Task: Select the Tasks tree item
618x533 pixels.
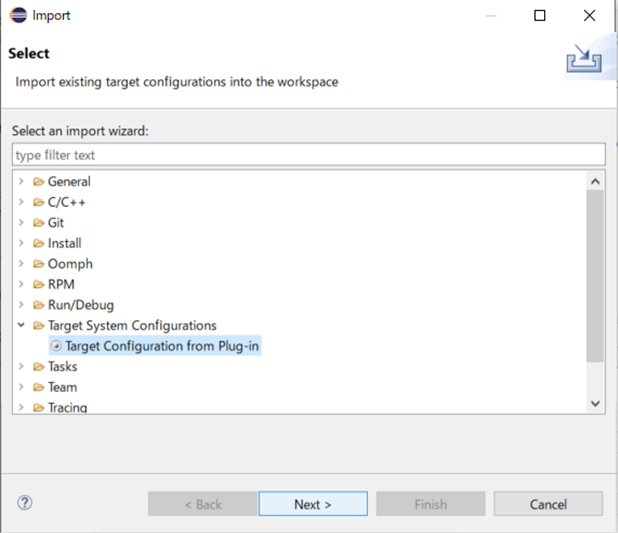Action: point(62,367)
